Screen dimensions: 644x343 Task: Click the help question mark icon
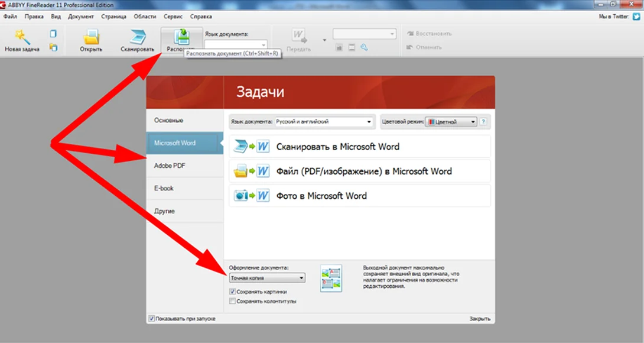[x=483, y=122]
